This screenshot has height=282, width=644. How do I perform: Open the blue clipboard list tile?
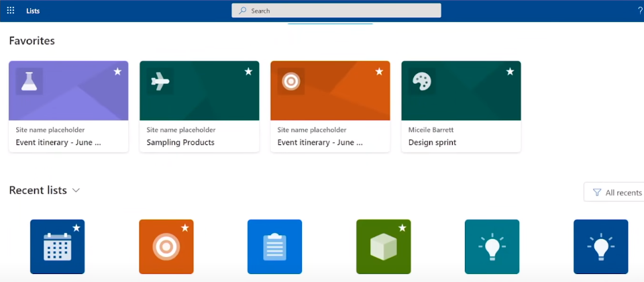click(x=274, y=246)
